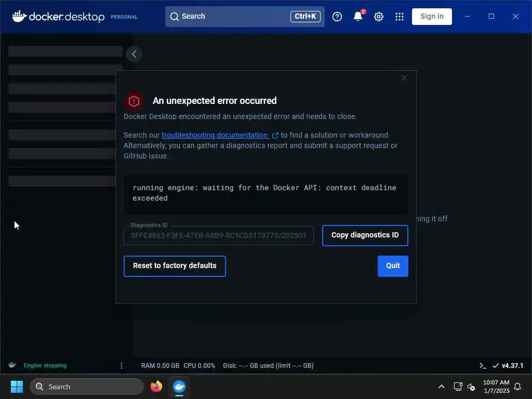Open the help question mark icon
This screenshot has height=399, width=532.
337,17
